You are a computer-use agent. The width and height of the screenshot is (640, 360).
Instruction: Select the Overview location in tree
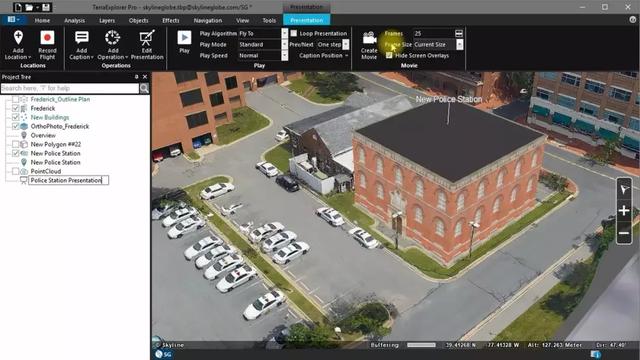pyautogui.click(x=43, y=135)
